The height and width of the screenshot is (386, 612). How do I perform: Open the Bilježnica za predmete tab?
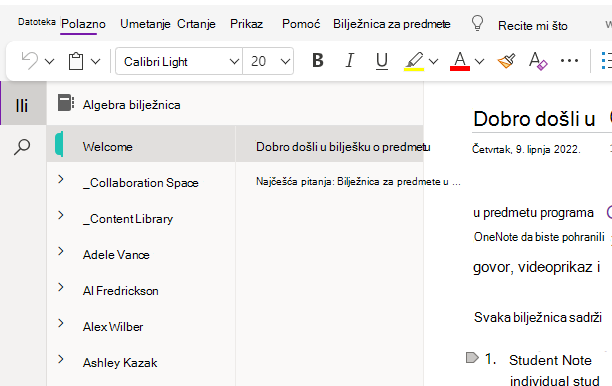coord(391,24)
